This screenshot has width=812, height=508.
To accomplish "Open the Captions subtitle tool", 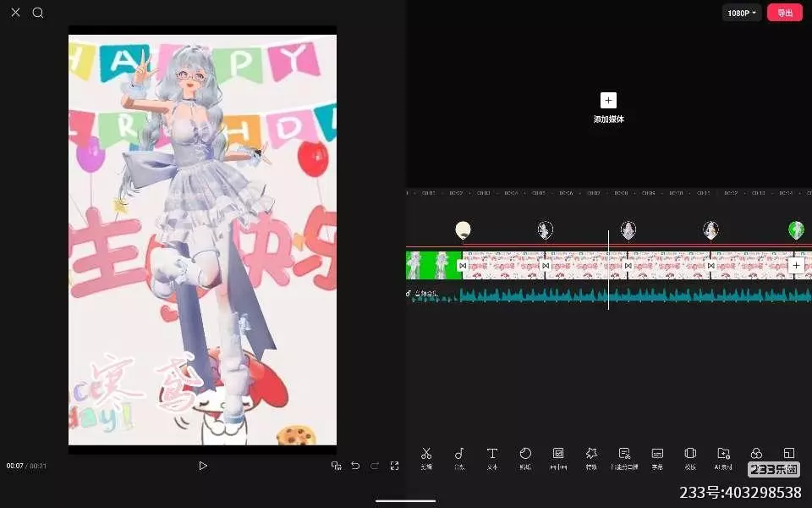I will pyautogui.click(x=657, y=455).
